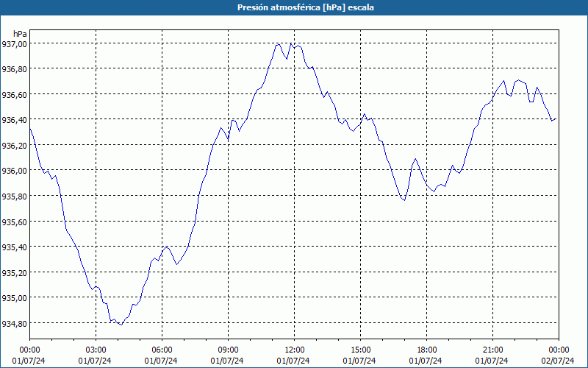Click the 06:00 time axis label

pos(162,350)
